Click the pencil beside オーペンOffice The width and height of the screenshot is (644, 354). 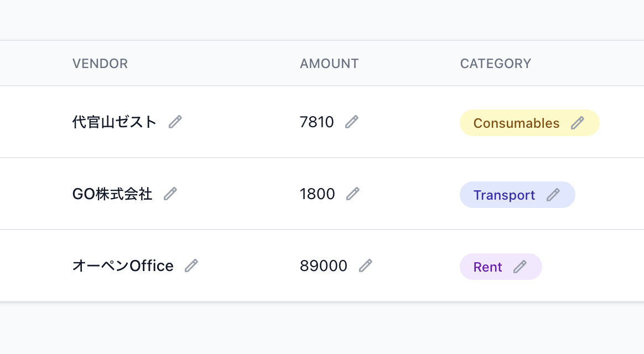tap(191, 265)
